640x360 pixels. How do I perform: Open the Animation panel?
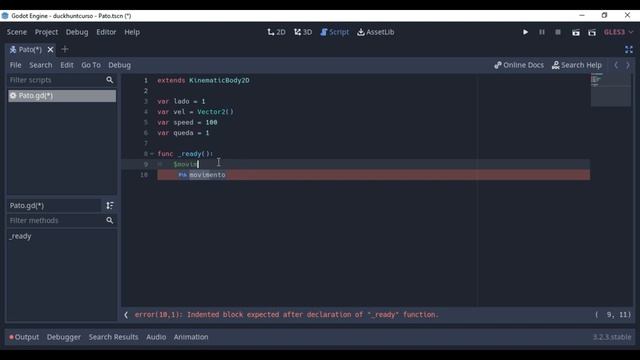[191, 337]
